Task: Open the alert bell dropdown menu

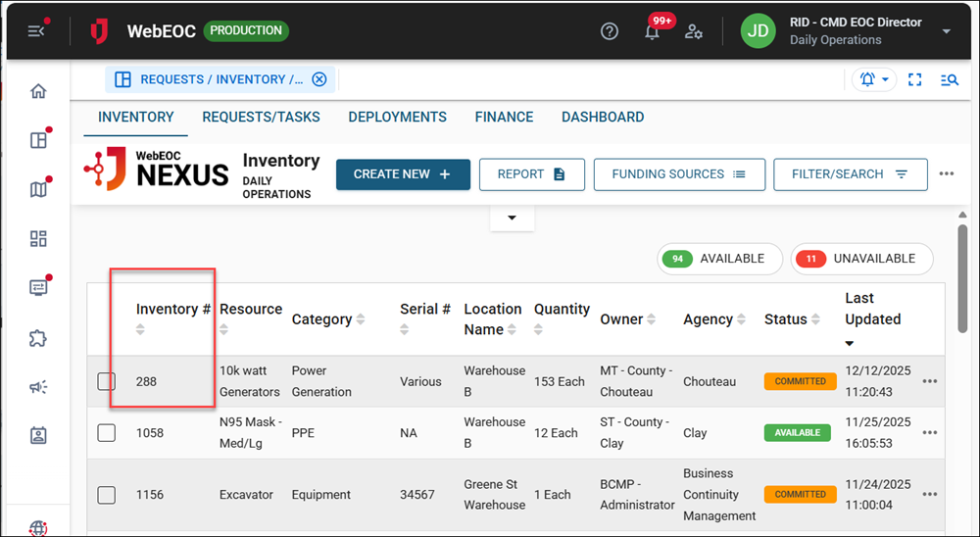Action: click(874, 80)
